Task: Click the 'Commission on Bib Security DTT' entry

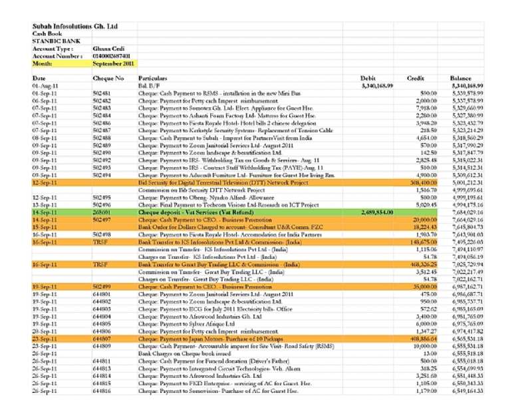Action: tap(201, 190)
